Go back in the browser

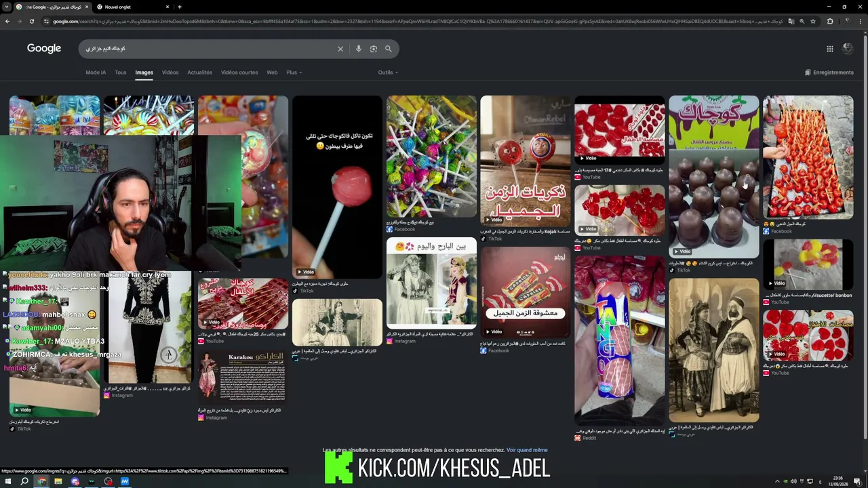coord(7,21)
